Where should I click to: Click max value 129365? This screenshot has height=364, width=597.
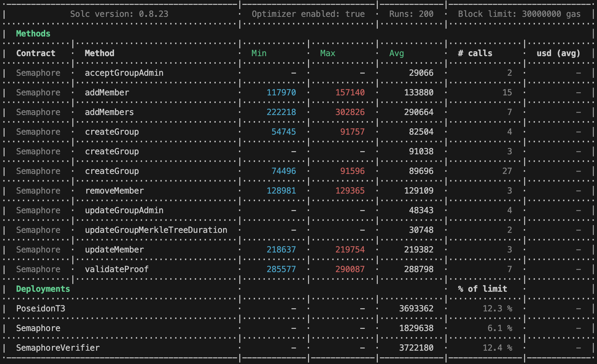pos(350,191)
